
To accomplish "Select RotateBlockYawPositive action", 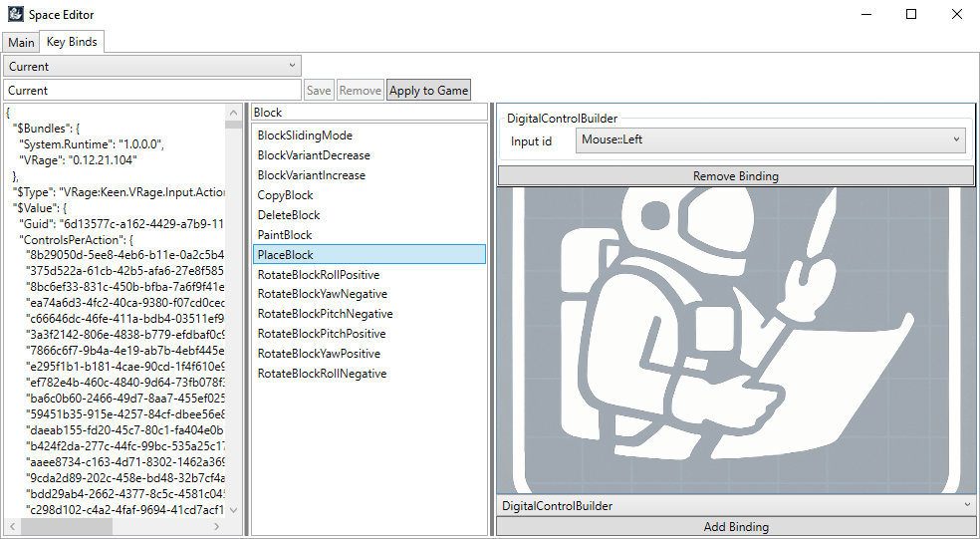I will [368, 354].
